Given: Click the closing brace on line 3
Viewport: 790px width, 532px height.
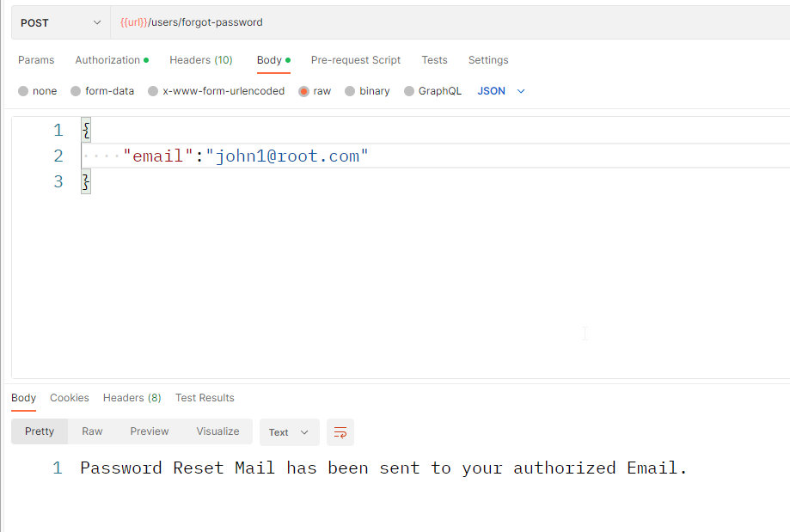Looking at the screenshot, I should [86, 181].
